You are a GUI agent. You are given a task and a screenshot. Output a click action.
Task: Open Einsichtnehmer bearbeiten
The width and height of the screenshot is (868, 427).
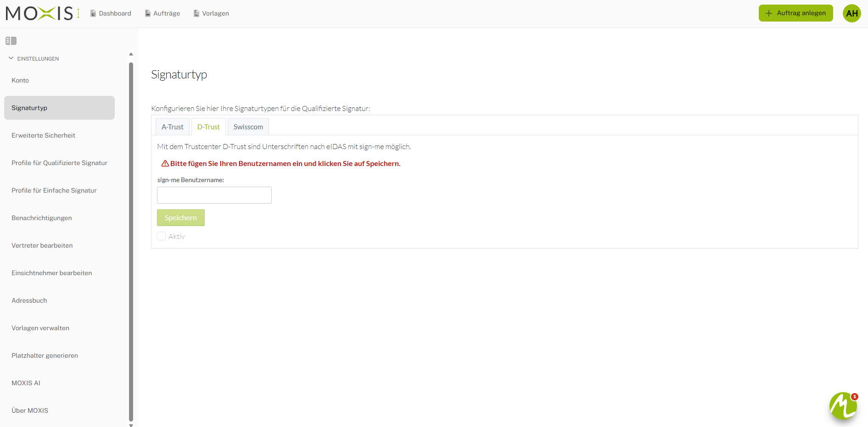pyautogui.click(x=59, y=273)
